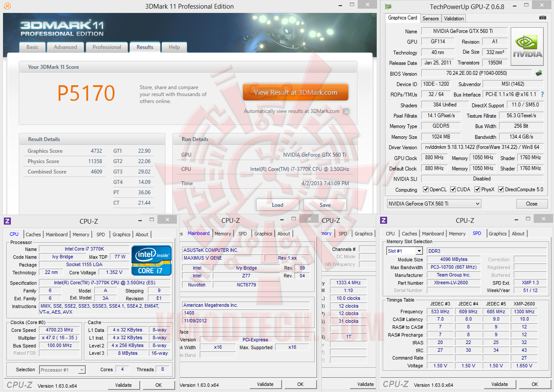Click the Bus Interface question mark icon

(542, 94)
